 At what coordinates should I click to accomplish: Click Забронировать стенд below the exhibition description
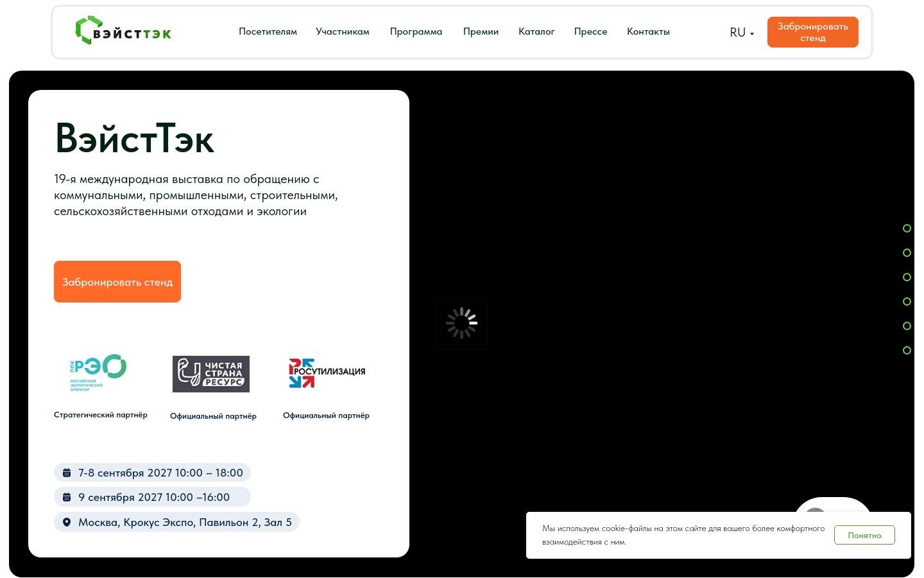[117, 281]
